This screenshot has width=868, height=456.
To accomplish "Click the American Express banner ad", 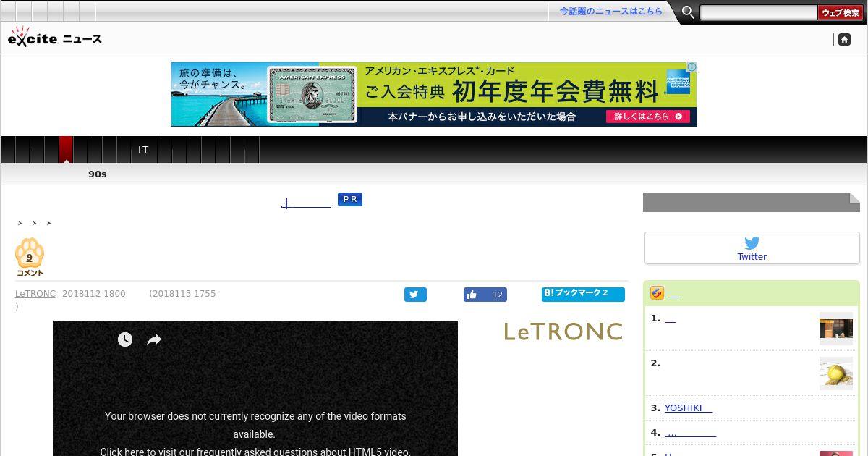I will click(x=434, y=94).
